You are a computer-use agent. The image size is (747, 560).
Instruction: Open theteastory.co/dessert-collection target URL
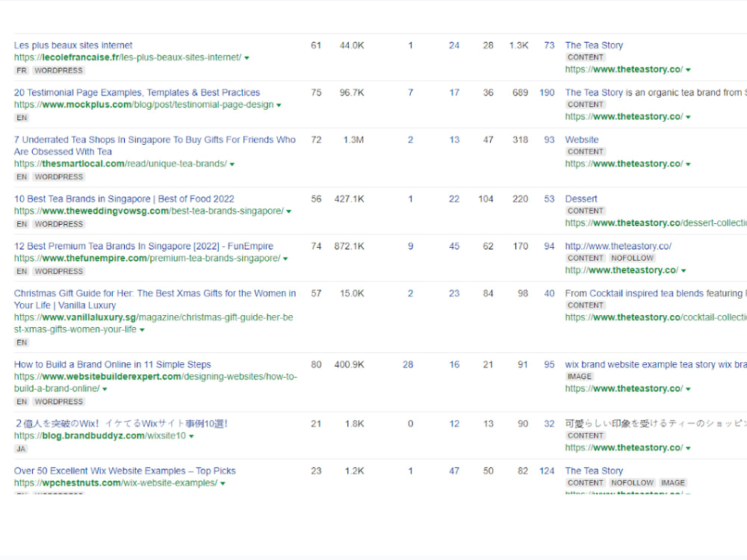[656, 223]
